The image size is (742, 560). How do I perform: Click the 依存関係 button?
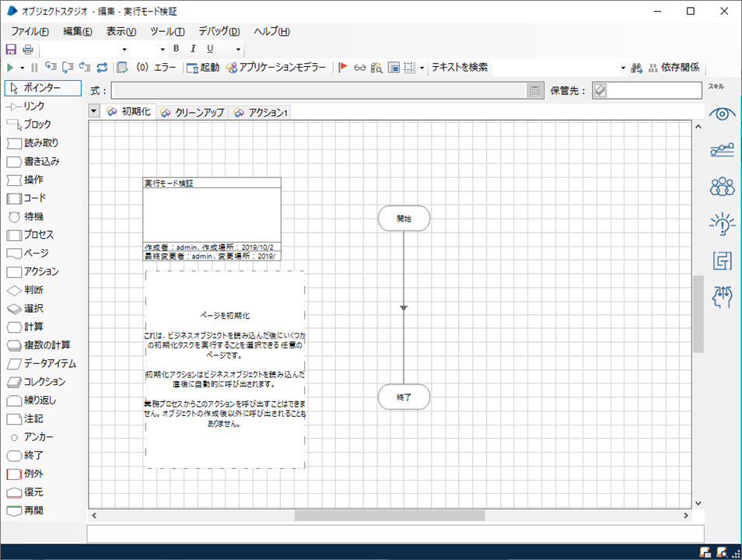point(674,68)
